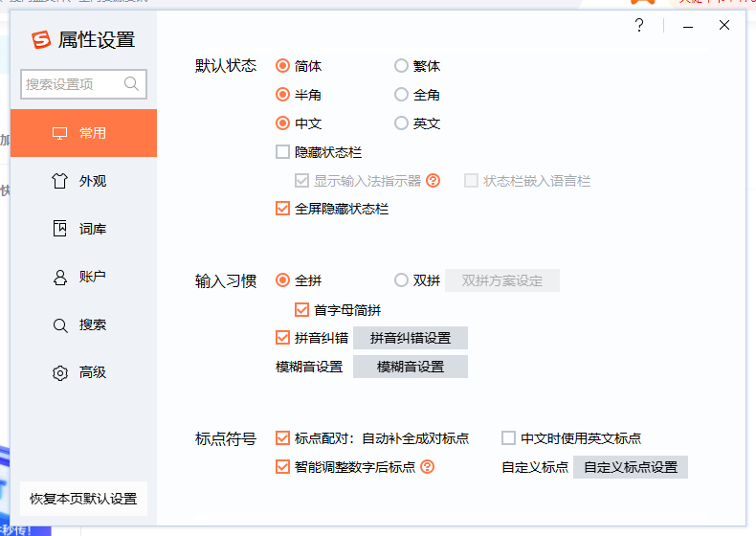Click the Sogou logo icon

click(x=41, y=39)
